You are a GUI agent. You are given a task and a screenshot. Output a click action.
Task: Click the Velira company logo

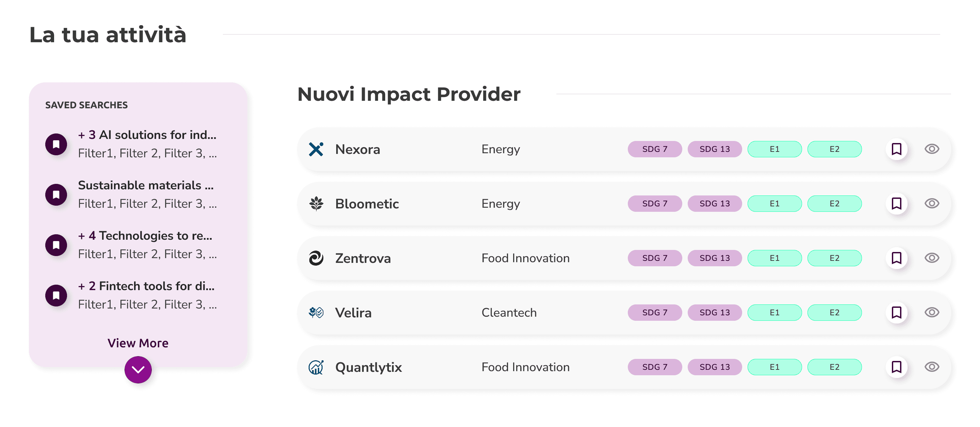316,313
